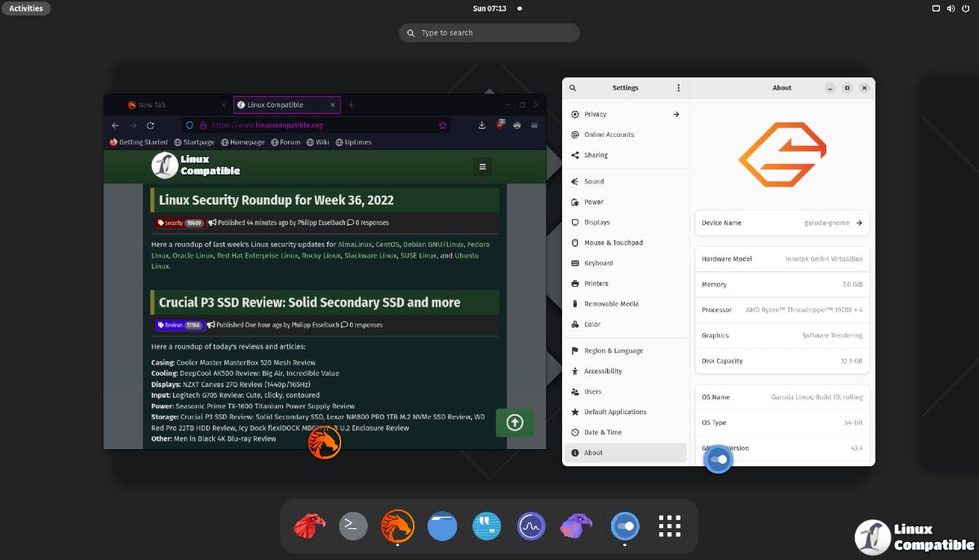Image resolution: width=979 pixels, height=560 pixels.
Task: Click the green scroll-to-top arrow button
Action: click(515, 422)
